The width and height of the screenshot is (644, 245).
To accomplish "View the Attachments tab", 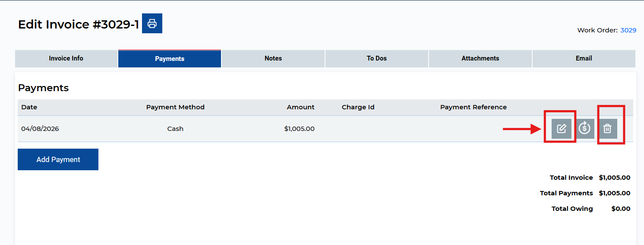I will (x=480, y=59).
